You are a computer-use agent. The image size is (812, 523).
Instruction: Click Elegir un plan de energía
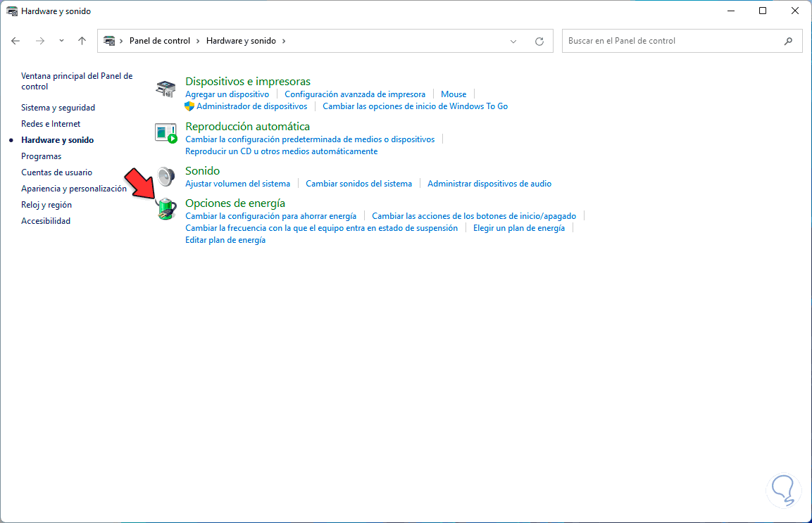519,228
